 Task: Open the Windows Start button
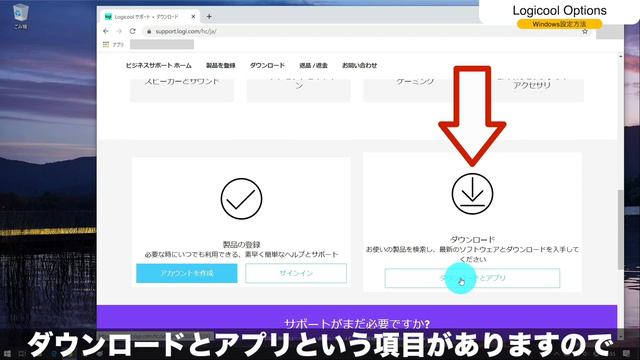(x=7, y=353)
